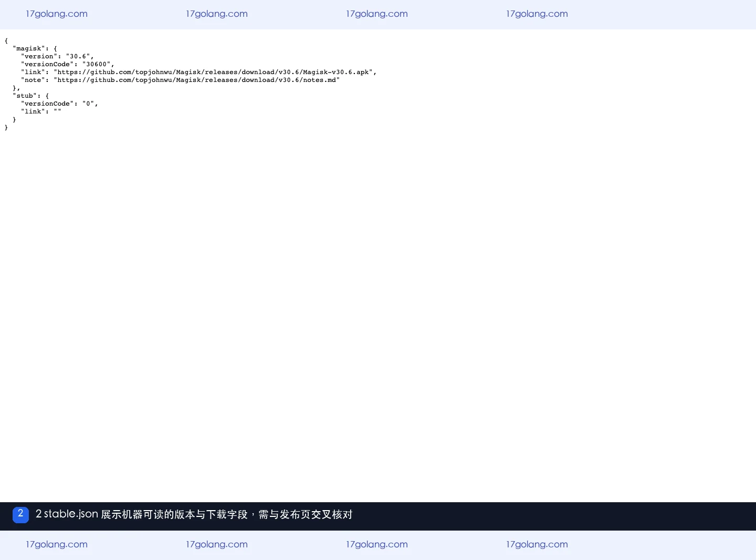
Task: Click the empty "link": "" line
Action: coord(41,111)
